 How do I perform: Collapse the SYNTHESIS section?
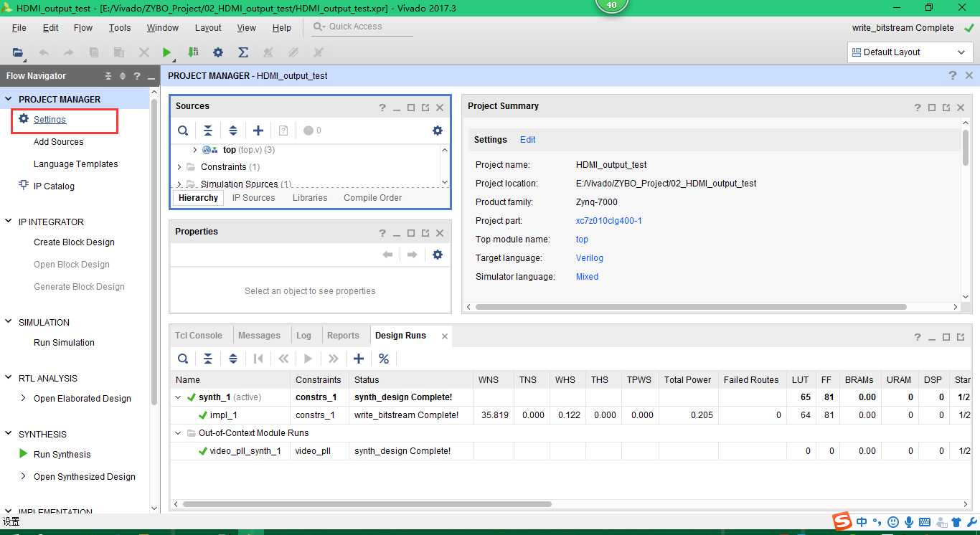tap(9, 434)
